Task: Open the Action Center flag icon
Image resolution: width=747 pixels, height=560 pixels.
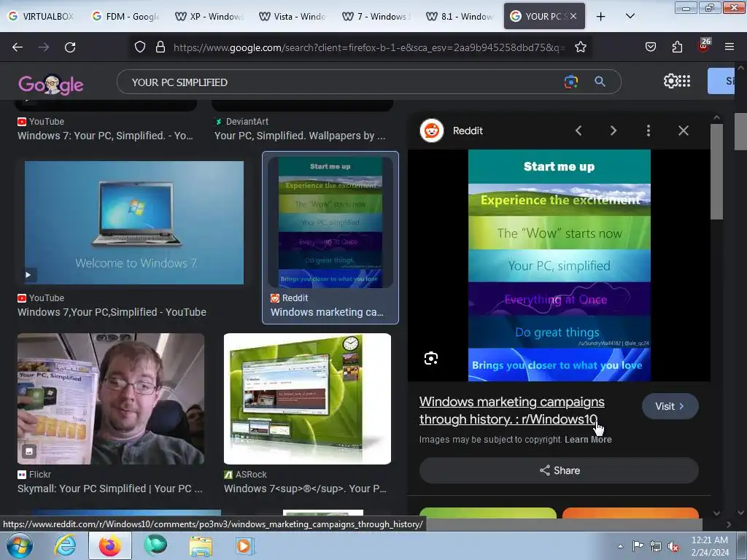Action: [x=638, y=546]
